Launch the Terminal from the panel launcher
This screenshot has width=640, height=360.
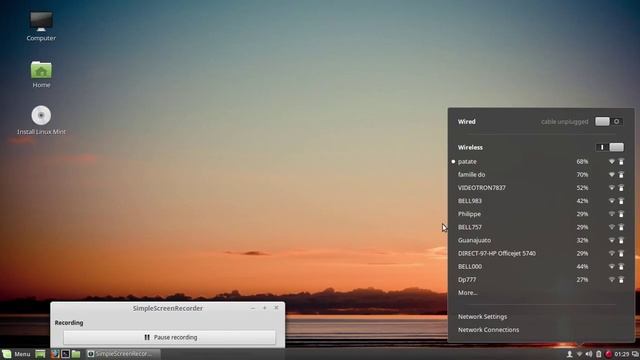point(65,354)
